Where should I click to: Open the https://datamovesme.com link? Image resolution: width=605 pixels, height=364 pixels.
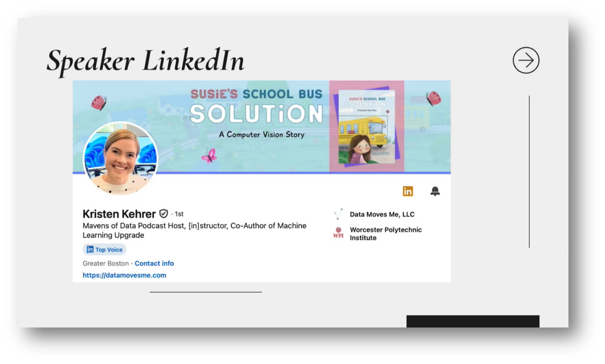coord(124,275)
